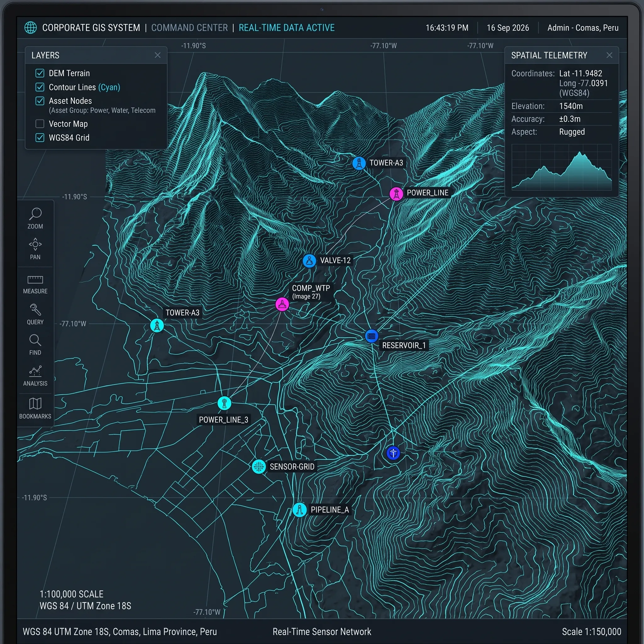644x644 pixels.
Task: Click the 1:100,000 SCALE map text
Action: 71,594
